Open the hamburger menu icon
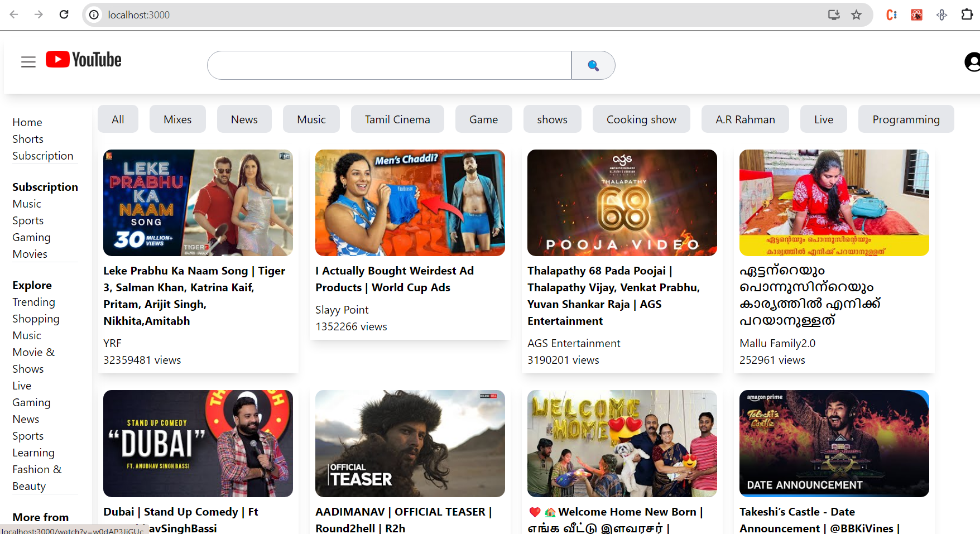This screenshot has height=534, width=980. point(28,62)
